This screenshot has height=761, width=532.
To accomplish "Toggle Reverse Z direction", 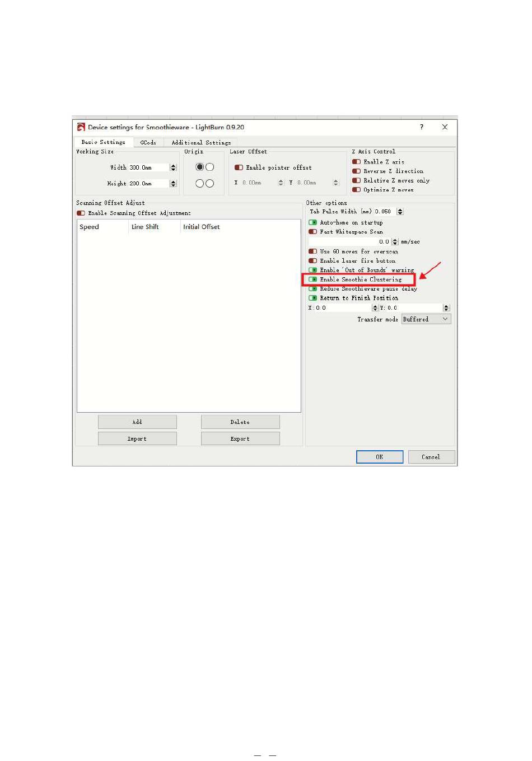I will [356, 171].
